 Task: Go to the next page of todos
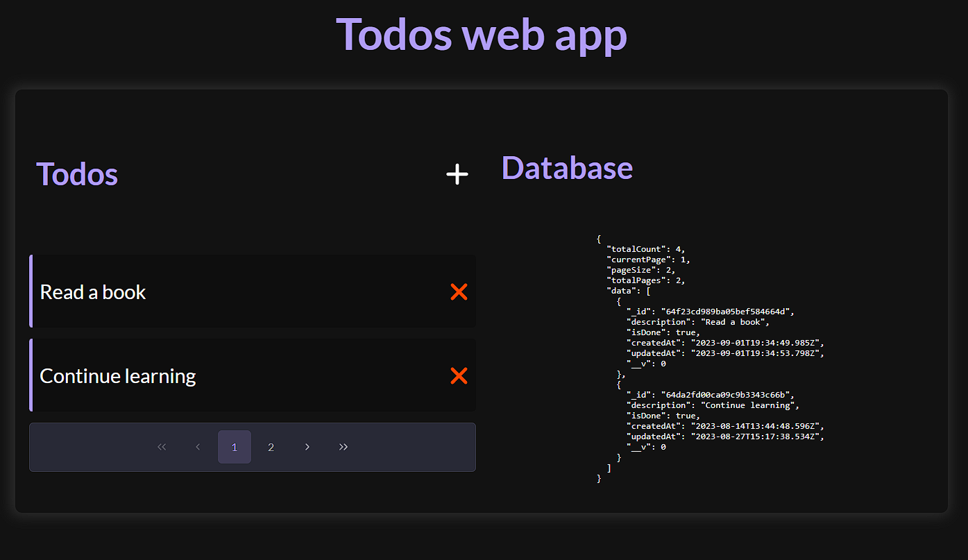coord(307,447)
